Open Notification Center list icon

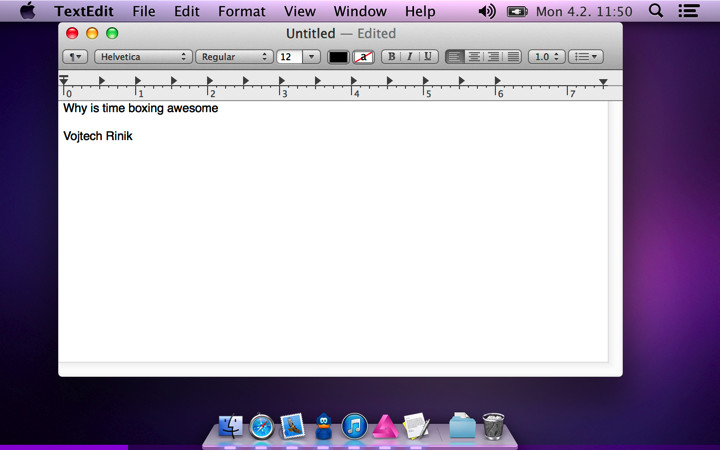(689, 11)
